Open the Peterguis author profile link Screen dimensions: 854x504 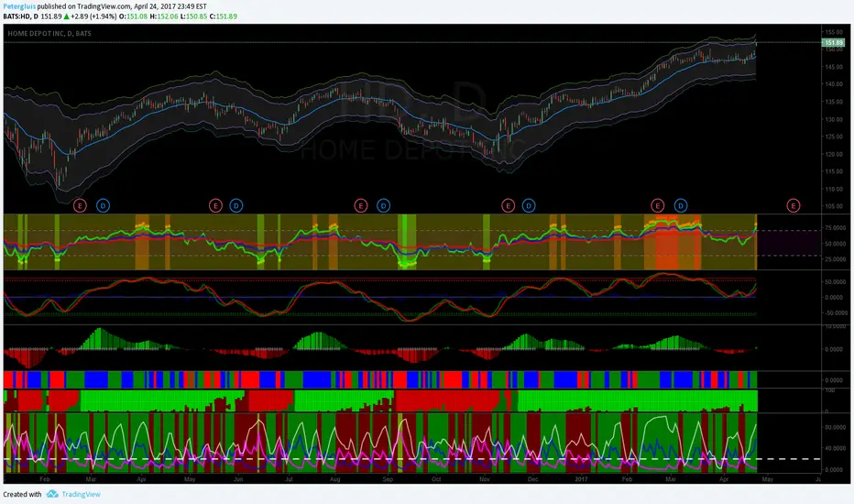pos(19,6)
